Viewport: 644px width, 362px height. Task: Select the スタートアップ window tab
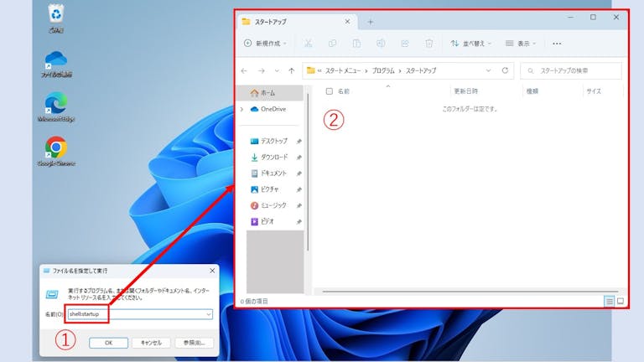click(297, 22)
